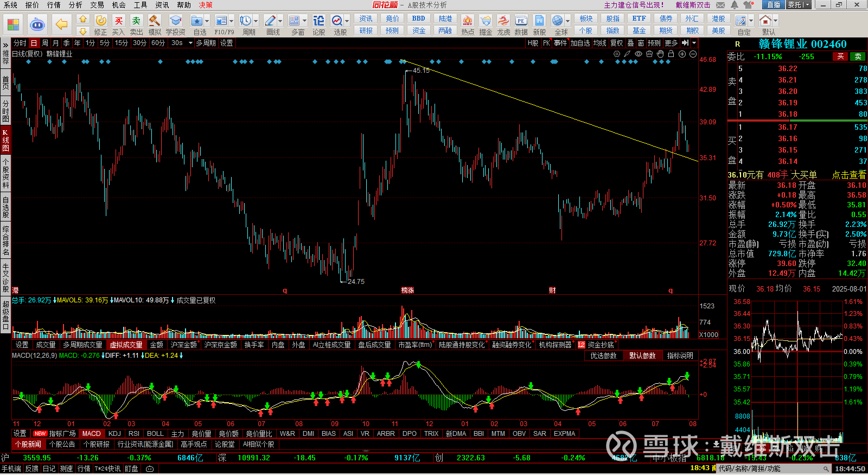
Task: Toggle the chart padlock icon
Action: point(671,54)
